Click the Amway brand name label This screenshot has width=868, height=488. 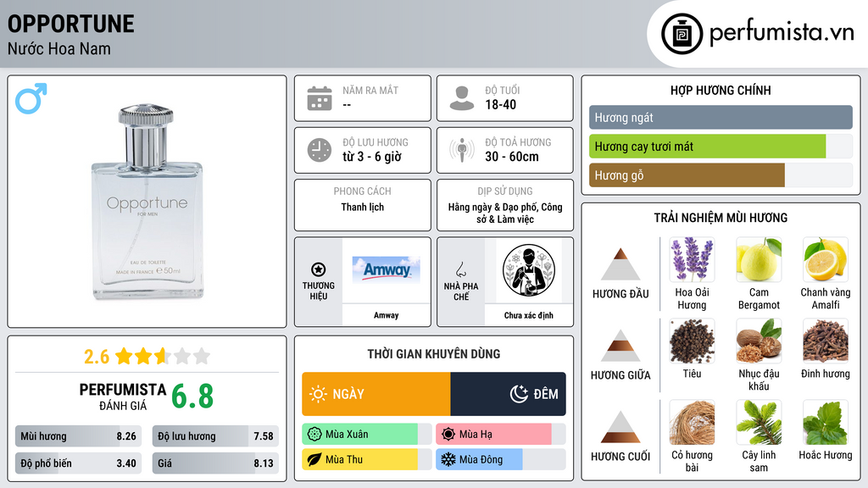(x=386, y=315)
